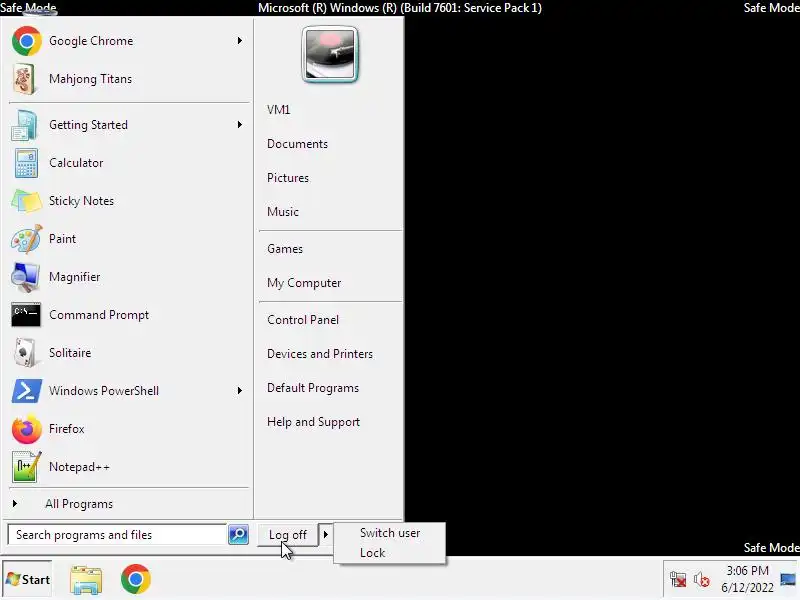Open the Magnifier icon
The width and height of the screenshot is (800, 600).
click(26, 277)
